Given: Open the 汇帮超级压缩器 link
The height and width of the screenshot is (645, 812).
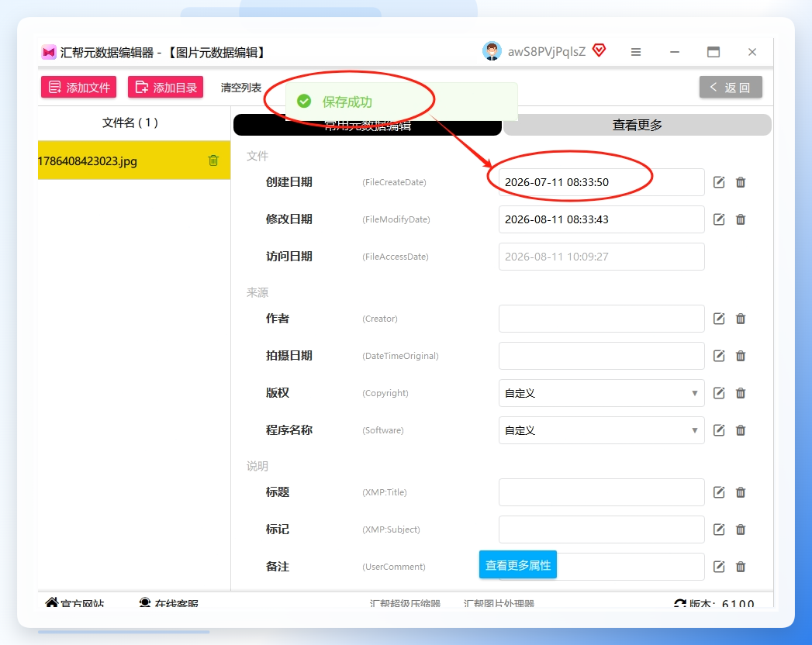Looking at the screenshot, I should click(x=405, y=604).
